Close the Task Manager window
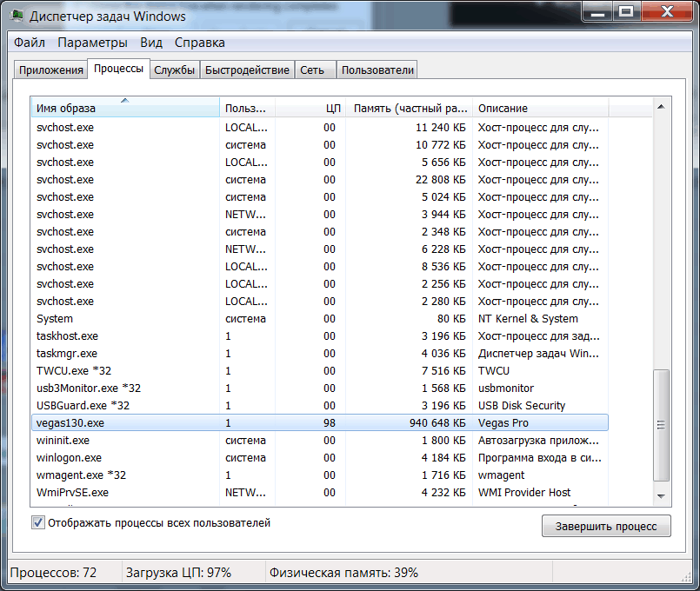This screenshot has width=700, height=591. click(x=666, y=11)
